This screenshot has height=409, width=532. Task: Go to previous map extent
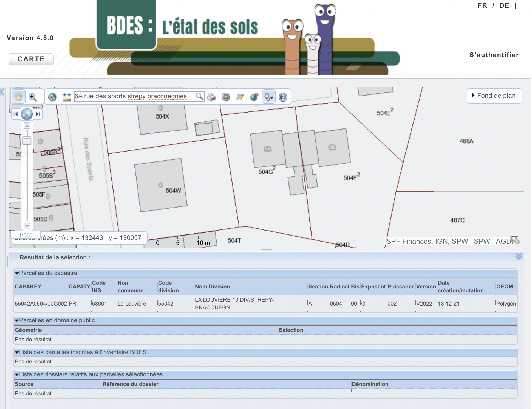coord(16,114)
